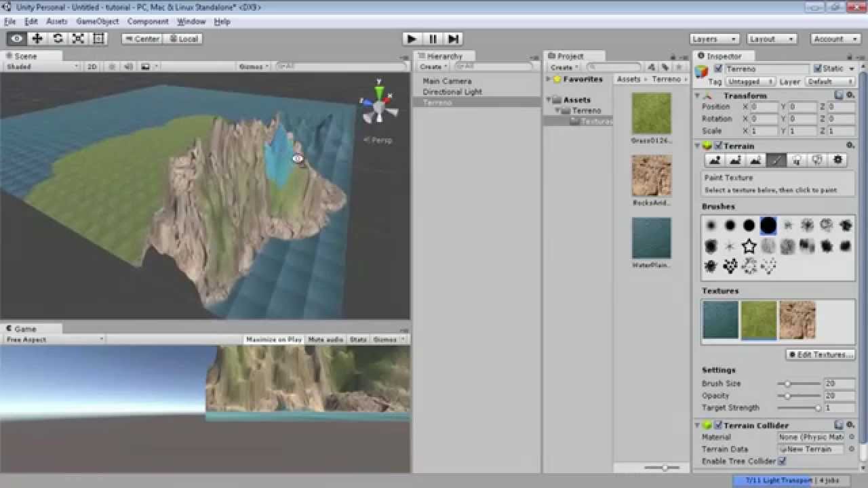Screen dimensions: 868x488
Task: Select the Paint Details terrain tool
Action: pos(817,161)
